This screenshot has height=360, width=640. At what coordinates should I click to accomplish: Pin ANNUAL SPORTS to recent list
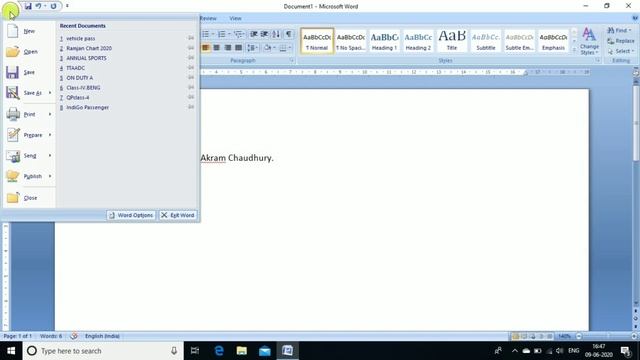coord(191,58)
